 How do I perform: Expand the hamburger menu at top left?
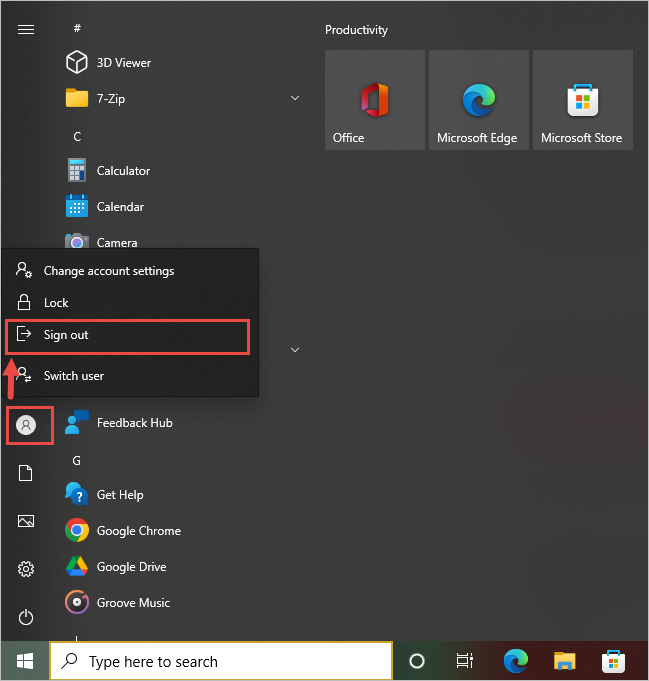[26, 29]
